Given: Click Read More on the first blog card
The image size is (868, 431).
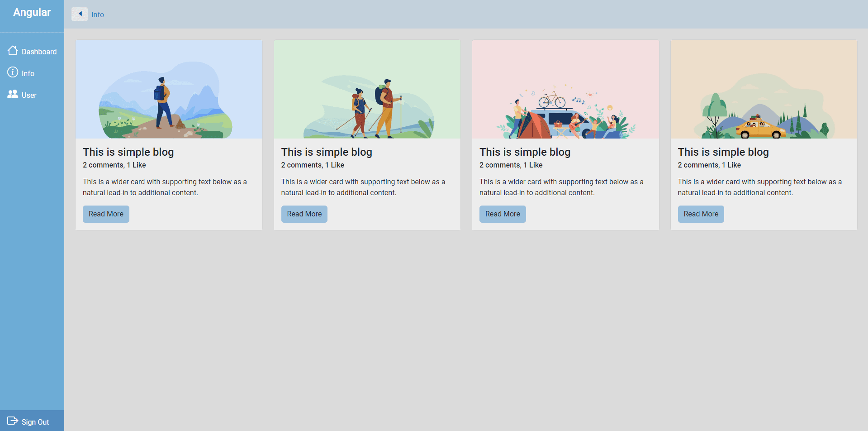Looking at the screenshot, I should [106, 214].
